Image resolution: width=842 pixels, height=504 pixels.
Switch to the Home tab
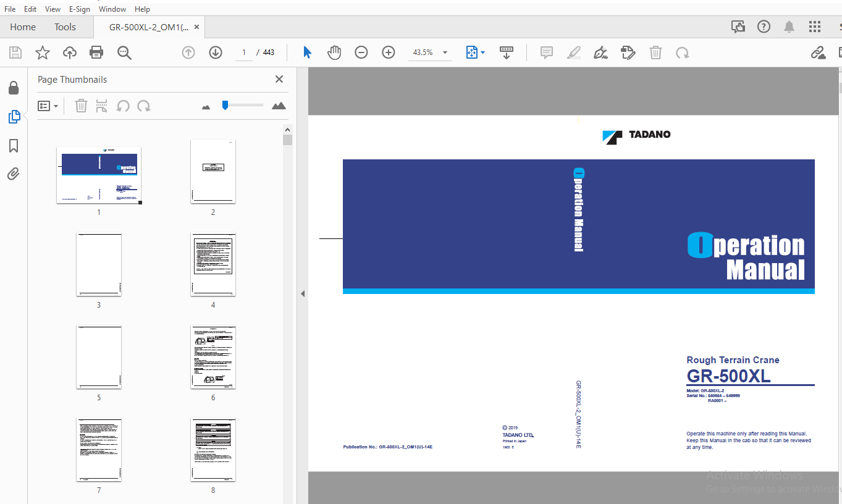[23, 27]
